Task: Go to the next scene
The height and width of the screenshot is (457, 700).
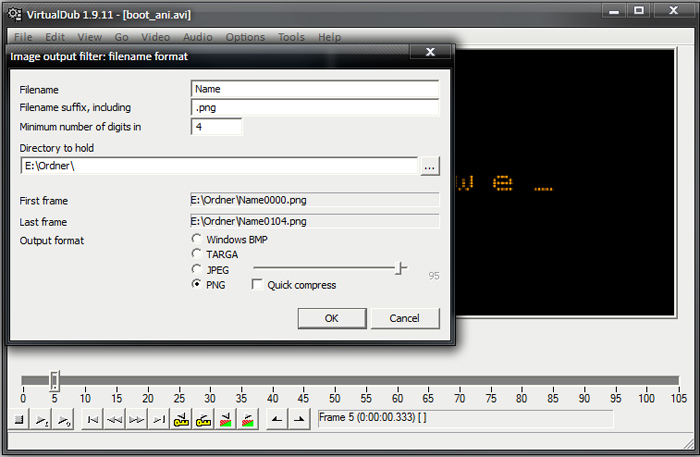Action: tap(248, 420)
